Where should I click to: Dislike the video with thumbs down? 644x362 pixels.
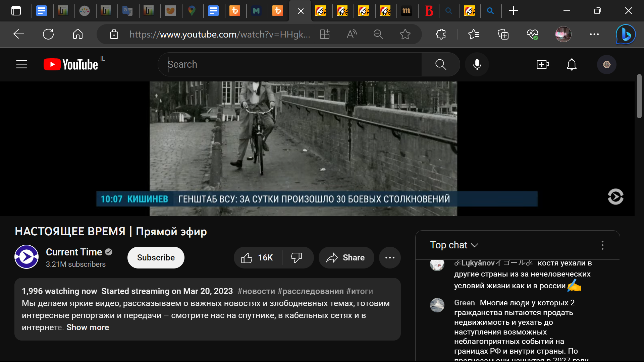pos(297,258)
